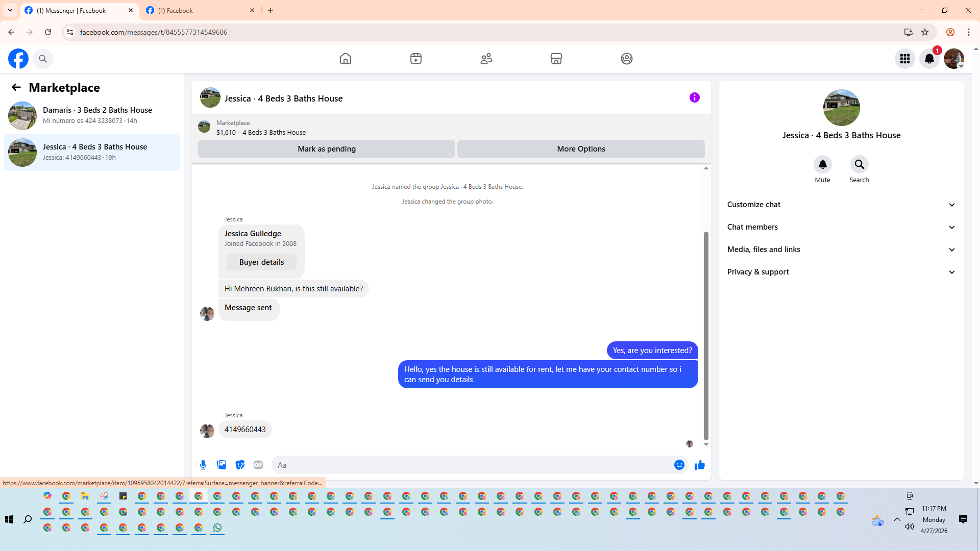The height and width of the screenshot is (551, 980).
Task: Open Windows taskbar search
Action: pyautogui.click(x=28, y=519)
